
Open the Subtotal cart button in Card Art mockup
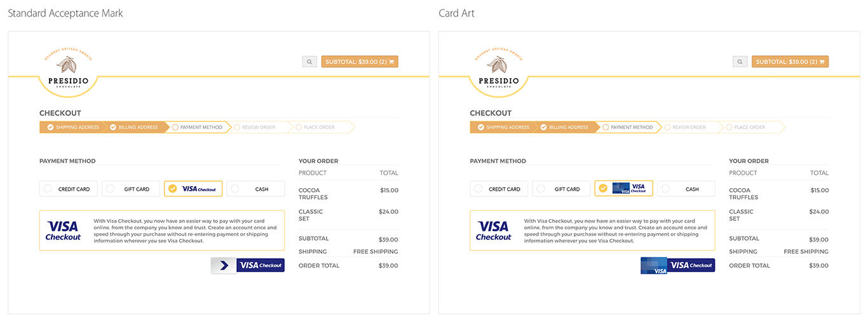790,62
